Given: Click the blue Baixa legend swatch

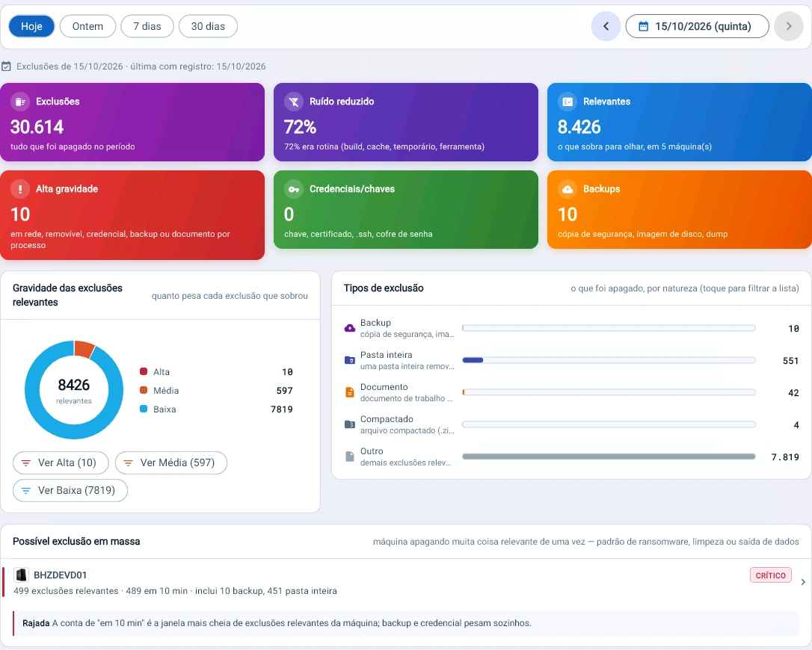Looking at the screenshot, I should [x=144, y=409].
